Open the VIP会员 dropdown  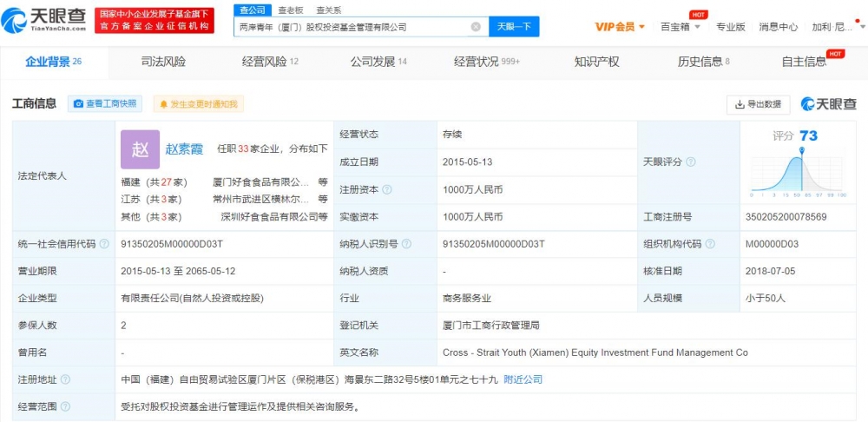point(620,27)
